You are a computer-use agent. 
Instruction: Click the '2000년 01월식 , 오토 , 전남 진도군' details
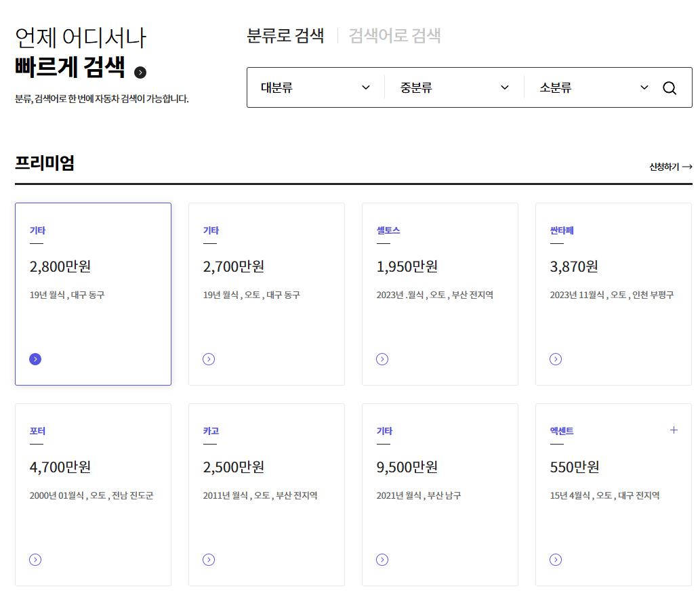click(x=91, y=495)
